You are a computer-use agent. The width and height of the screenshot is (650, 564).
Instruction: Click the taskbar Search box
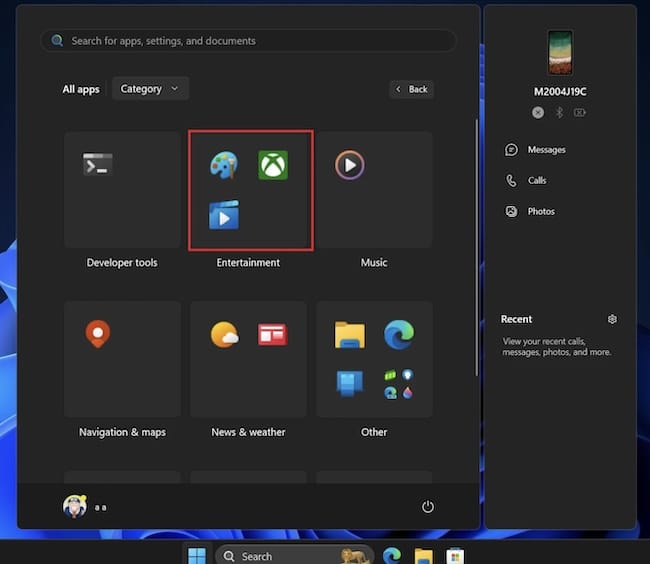tap(294, 556)
